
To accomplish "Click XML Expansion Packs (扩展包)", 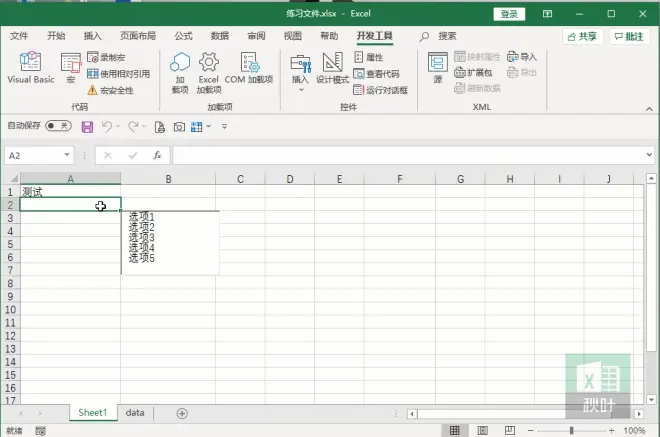I will click(x=473, y=72).
